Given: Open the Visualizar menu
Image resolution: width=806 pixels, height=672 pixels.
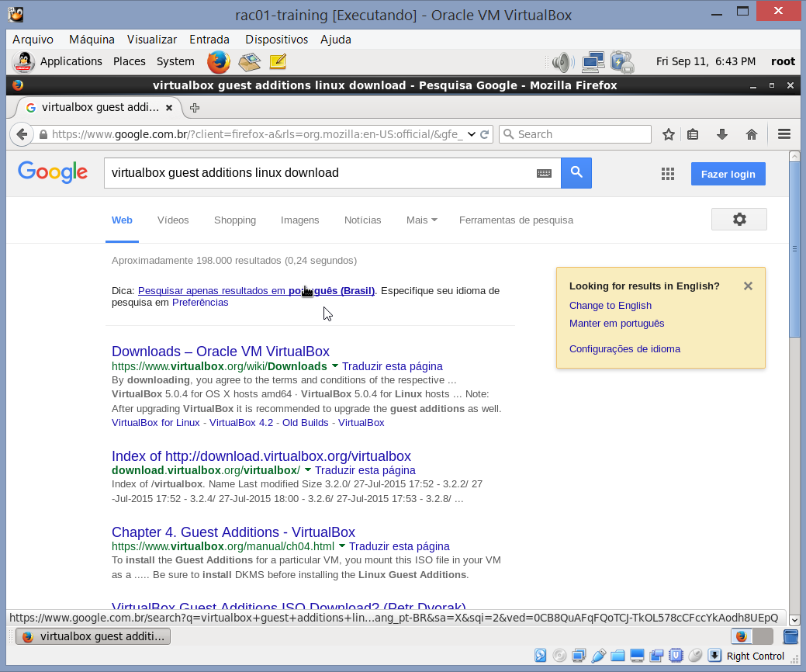Looking at the screenshot, I should point(151,40).
